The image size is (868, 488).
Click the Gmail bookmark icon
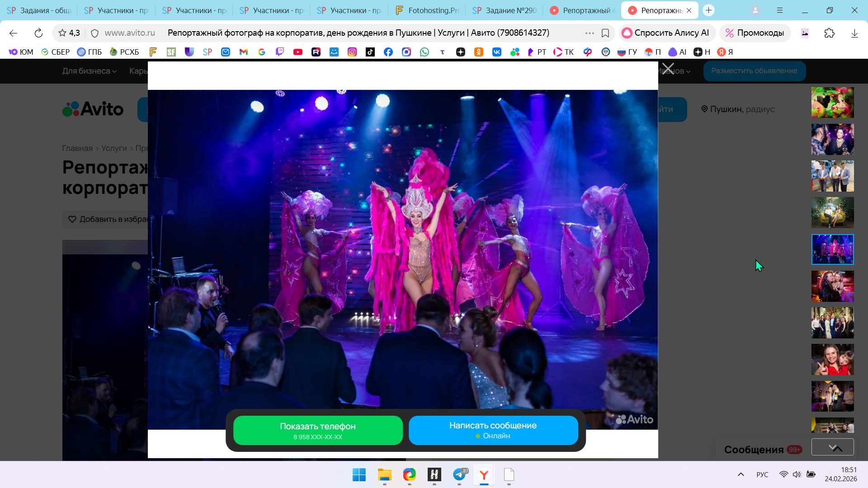click(243, 52)
